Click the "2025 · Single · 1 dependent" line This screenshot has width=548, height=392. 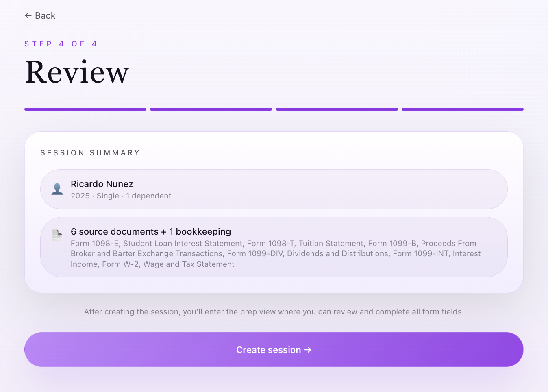121,196
